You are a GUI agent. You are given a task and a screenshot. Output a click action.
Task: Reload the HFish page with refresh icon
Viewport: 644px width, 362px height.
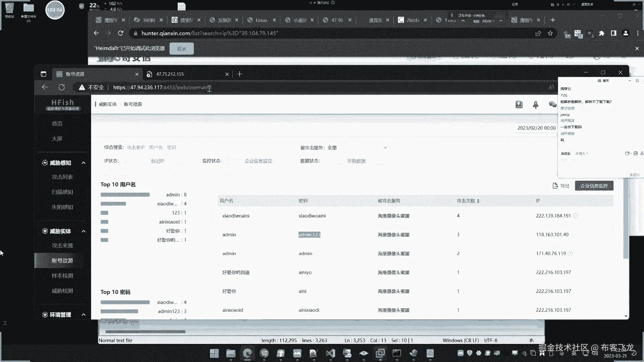click(62, 87)
